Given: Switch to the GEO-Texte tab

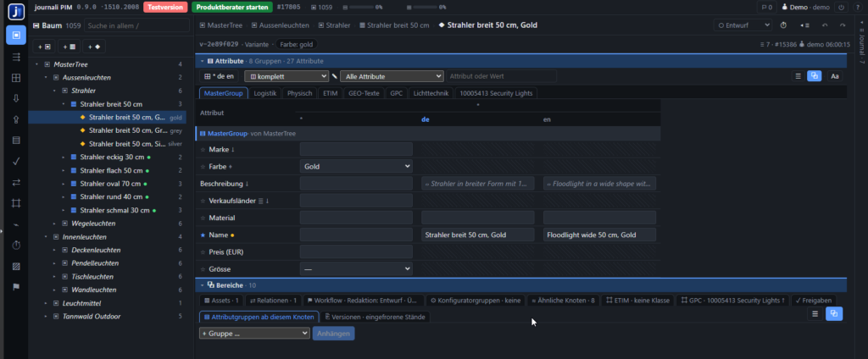Looking at the screenshot, I should 364,93.
